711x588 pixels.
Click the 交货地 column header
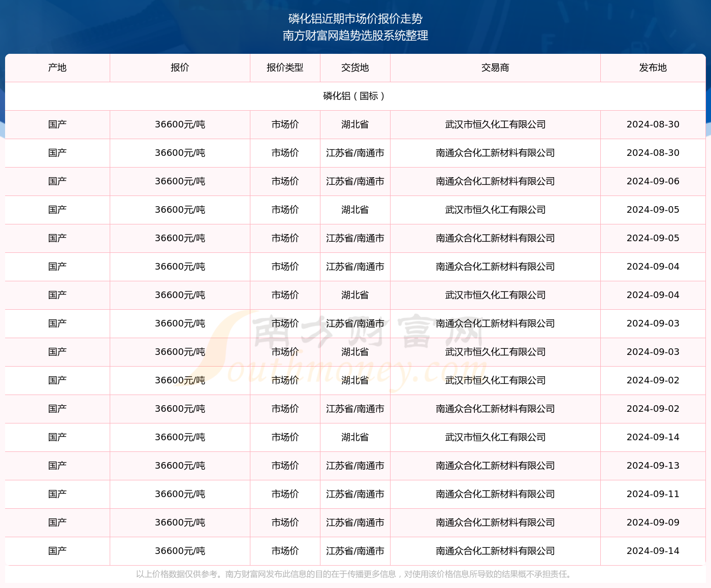[355, 68]
